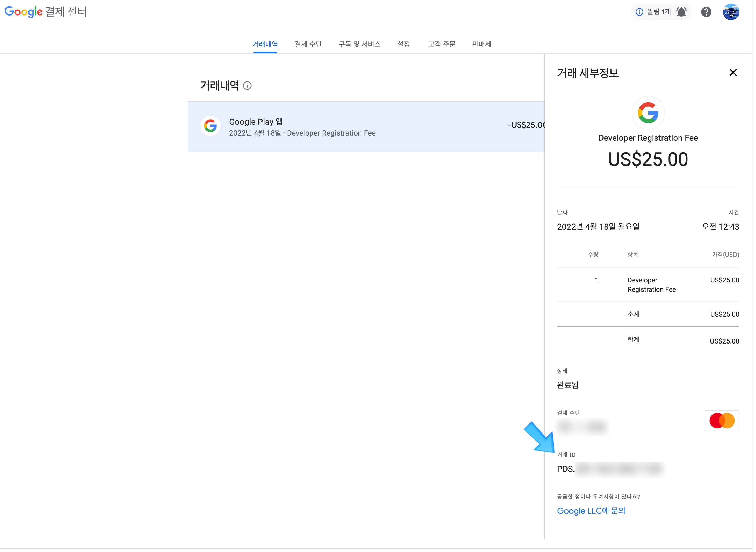Screen dimensions: 756x552
Task: Click the Google Play app icon in transaction row
Action: 210,126
